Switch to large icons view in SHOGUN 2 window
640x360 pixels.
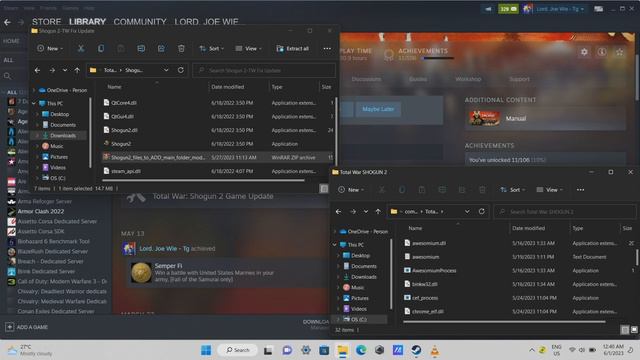tap(634, 330)
